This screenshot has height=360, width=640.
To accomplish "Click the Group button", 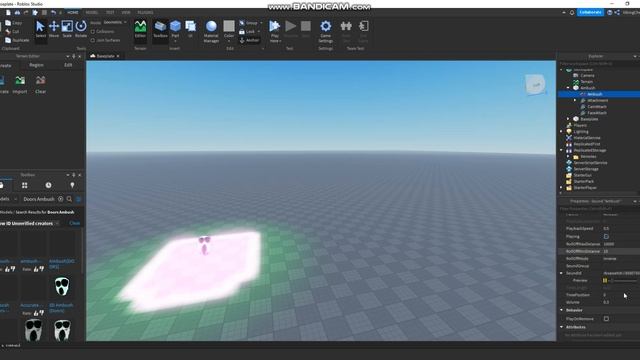I will [249, 23].
